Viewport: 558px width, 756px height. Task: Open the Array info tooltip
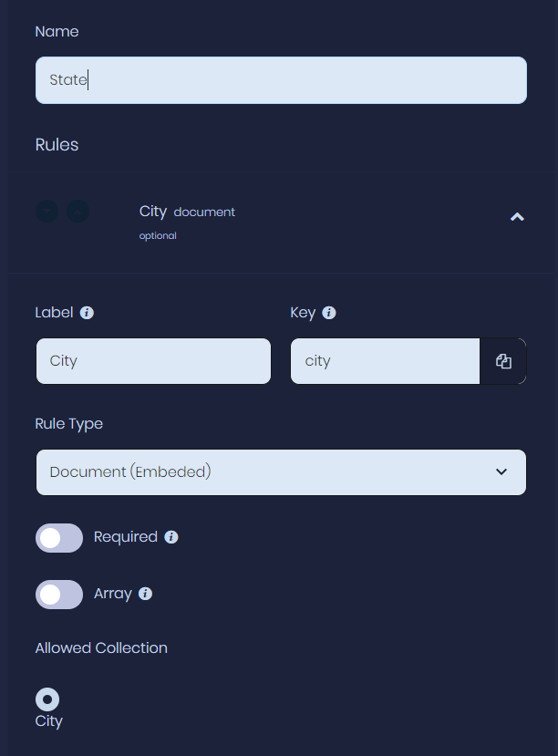pyautogui.click(x=146, y=594)
